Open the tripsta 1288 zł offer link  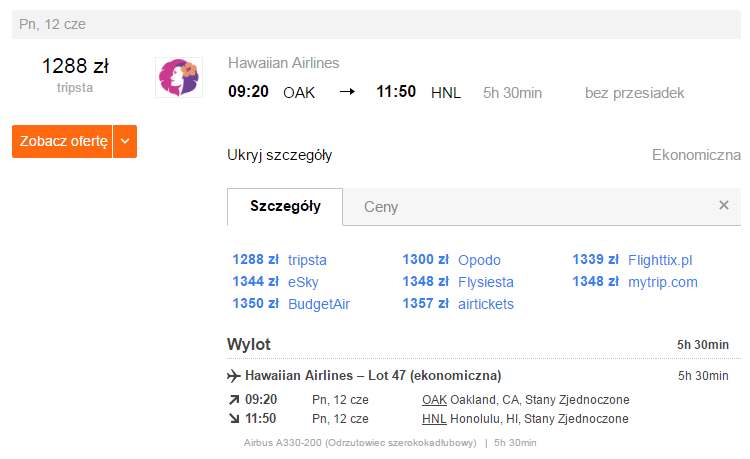click(x=279, y=260)
